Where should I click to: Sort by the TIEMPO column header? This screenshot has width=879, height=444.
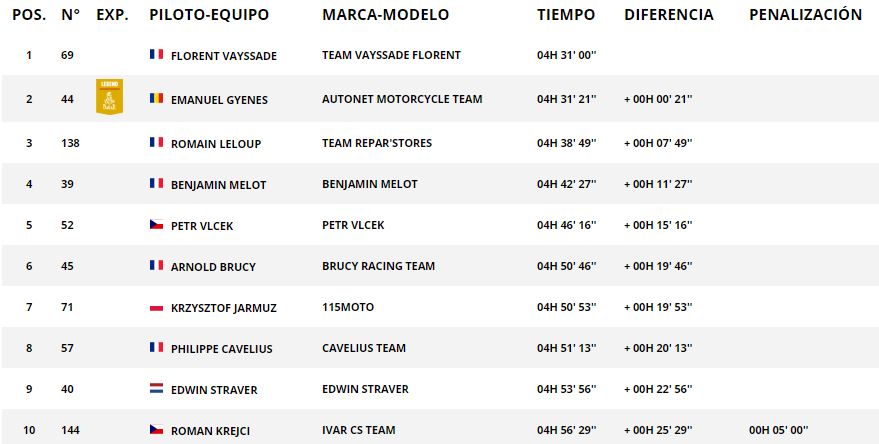565,15
